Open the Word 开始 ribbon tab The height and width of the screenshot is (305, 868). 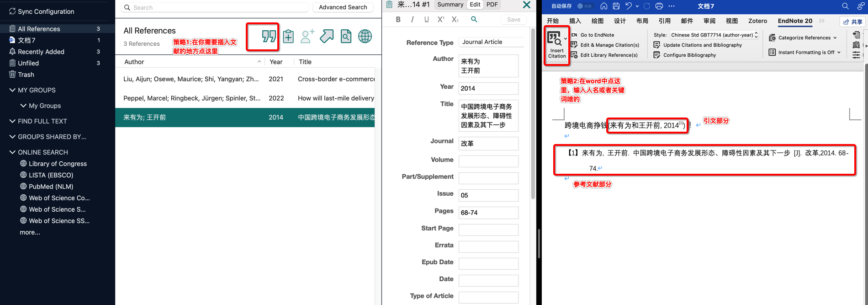pyautogui.click(x=553, y=21)
